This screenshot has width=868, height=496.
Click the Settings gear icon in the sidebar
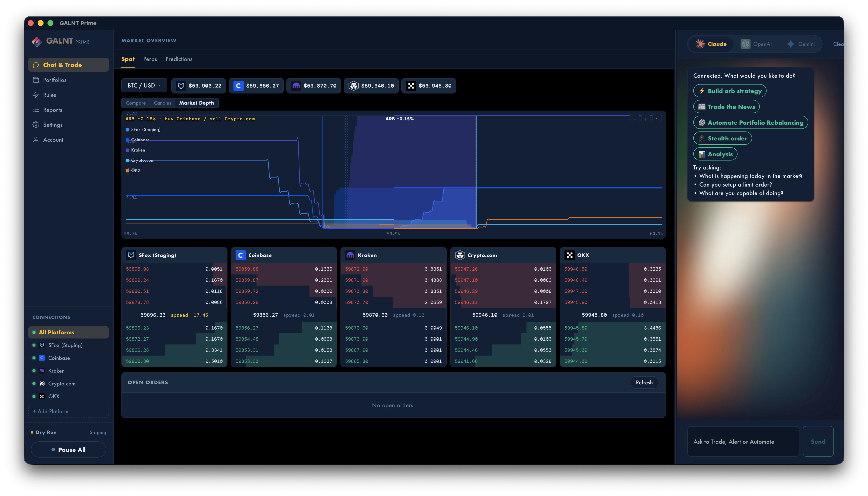(x=36, y=125)
